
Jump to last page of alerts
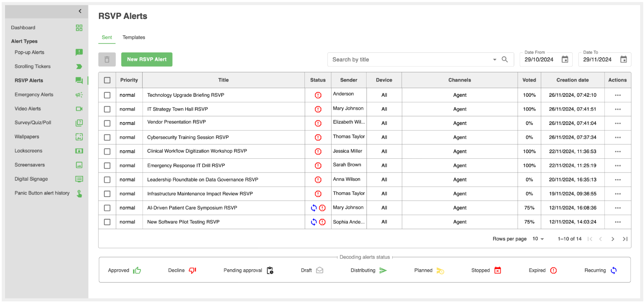(x=625, y=239)
